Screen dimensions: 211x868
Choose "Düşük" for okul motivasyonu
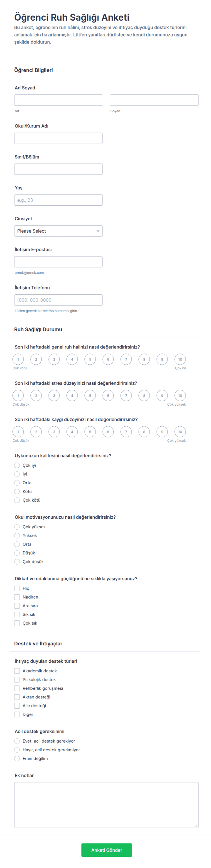pyautogui.click(x=17, y=553)
